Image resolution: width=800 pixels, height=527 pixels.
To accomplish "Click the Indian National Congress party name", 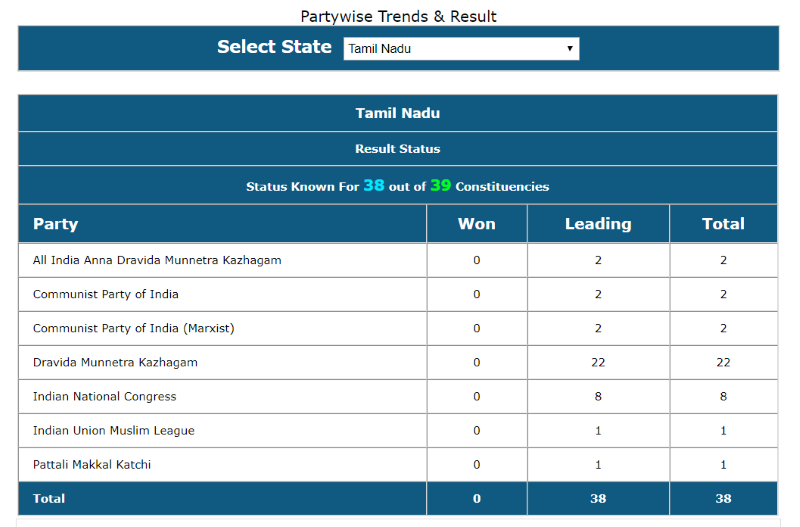I will pos(104,396).
